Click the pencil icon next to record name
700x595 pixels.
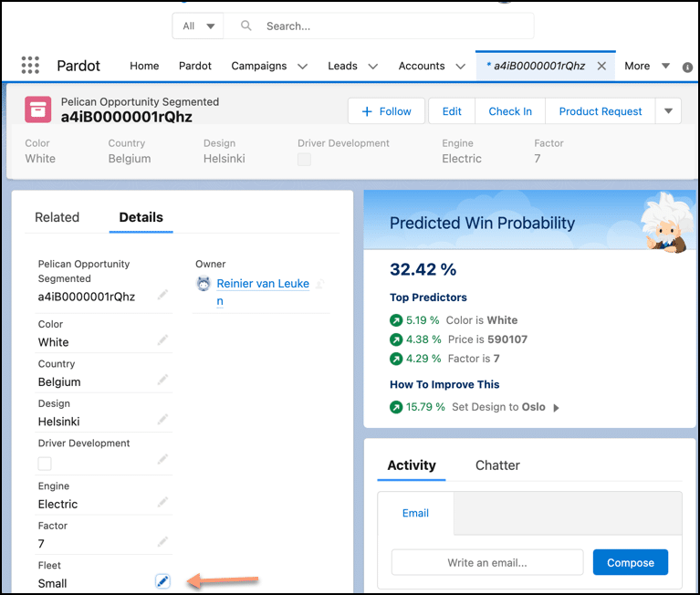162,295
